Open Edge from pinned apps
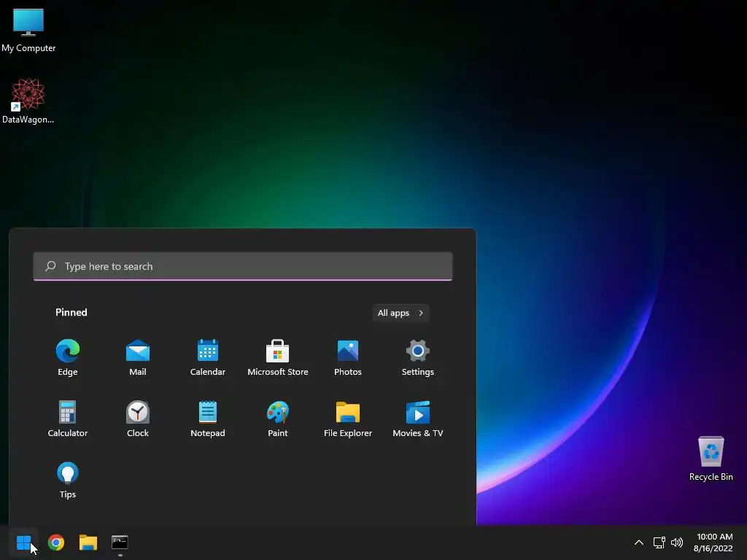Screen dimensions: 747x560 (68, 357)
